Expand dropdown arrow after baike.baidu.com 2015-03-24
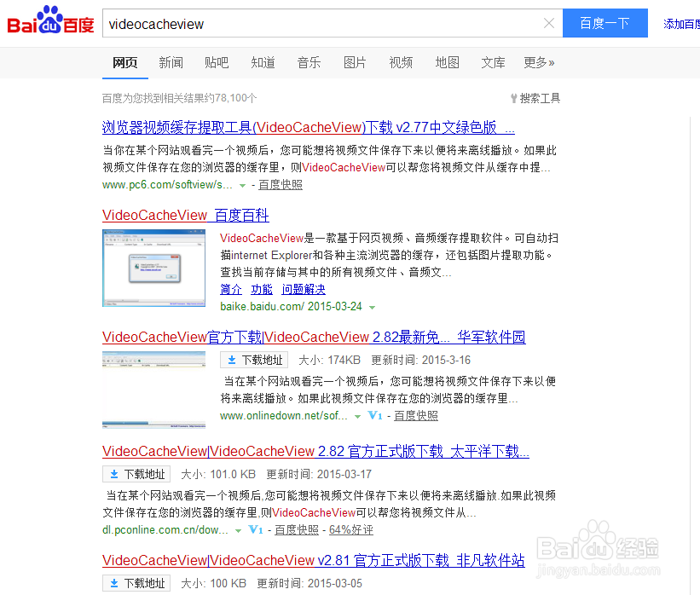Image resolution: width=700 pixels, height=595 pixels. tap(373, 308)
